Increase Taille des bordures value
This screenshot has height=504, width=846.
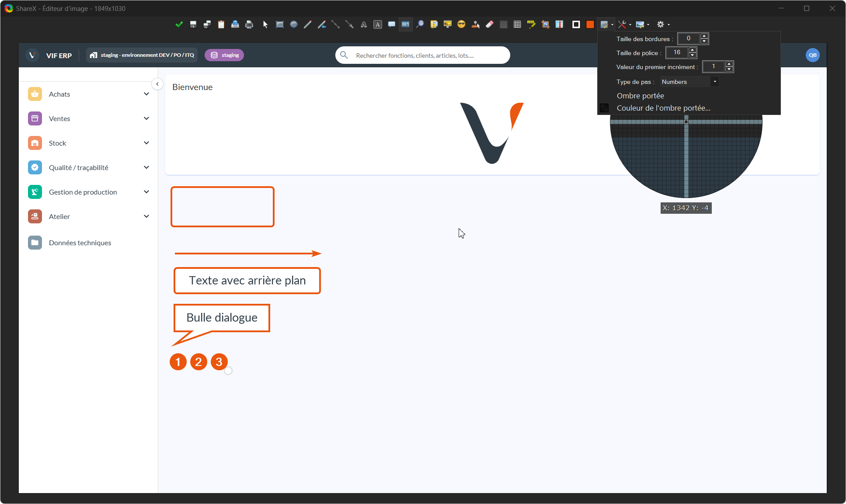(704, 36)
